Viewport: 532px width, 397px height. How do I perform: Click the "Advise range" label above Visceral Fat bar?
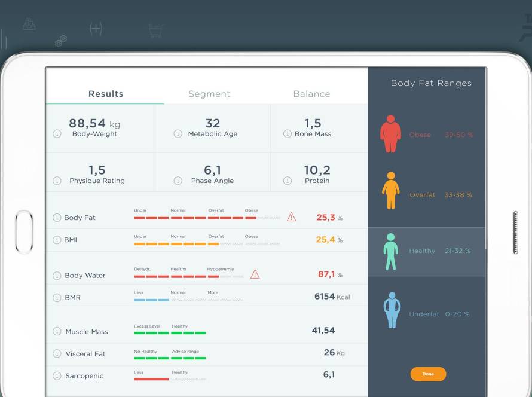(185, 352)
